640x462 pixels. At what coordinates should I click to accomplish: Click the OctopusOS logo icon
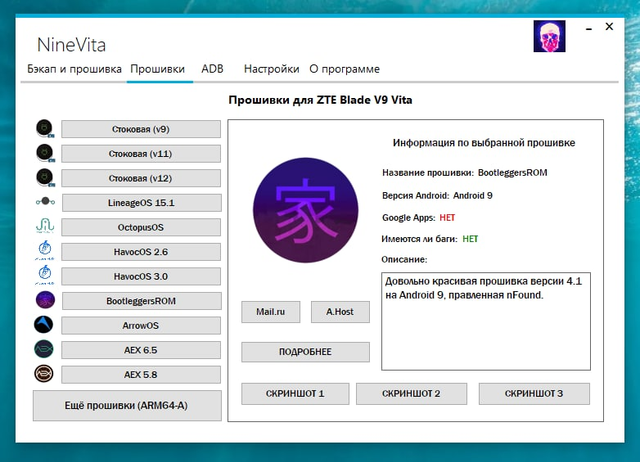click(45, 226)
